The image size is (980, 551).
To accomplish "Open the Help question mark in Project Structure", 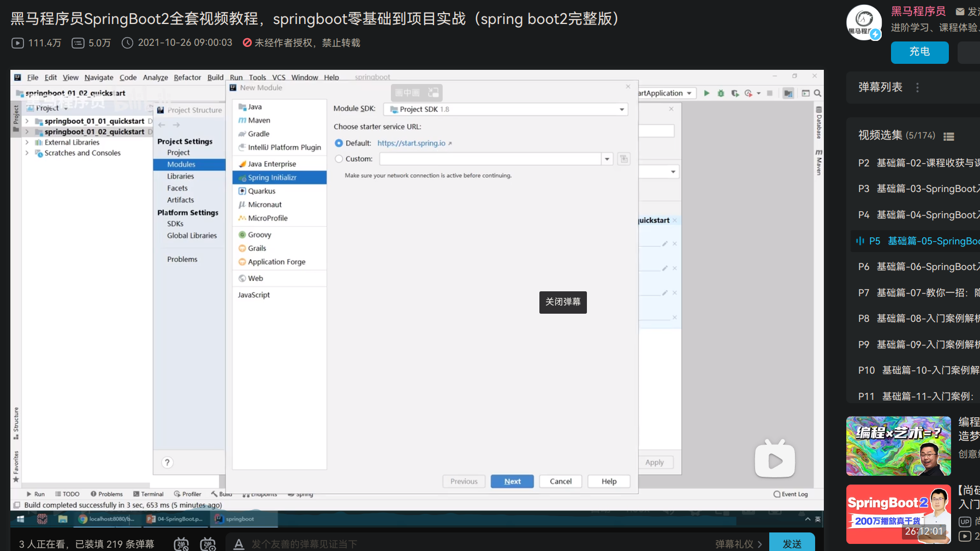I will click(x=168, y=462).
